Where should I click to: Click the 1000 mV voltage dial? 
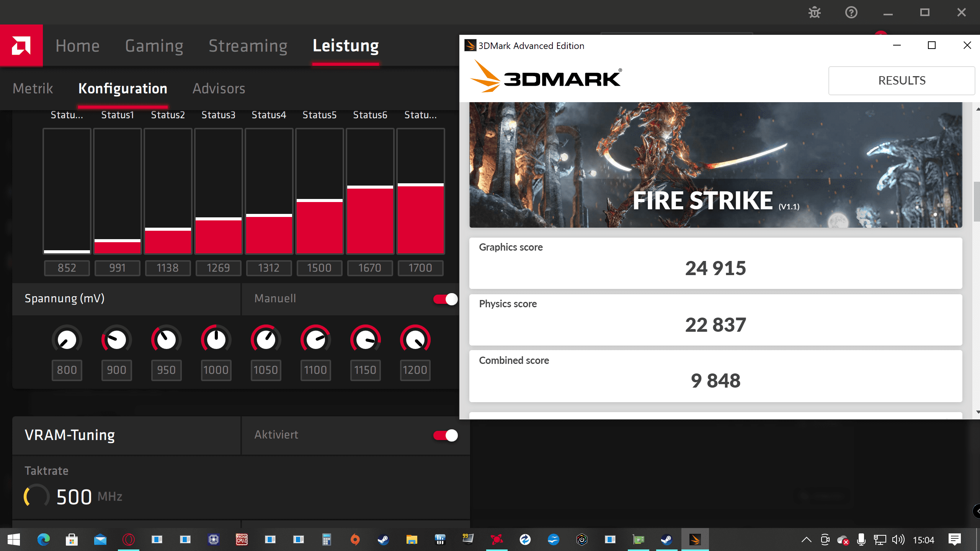pos(216,339)
